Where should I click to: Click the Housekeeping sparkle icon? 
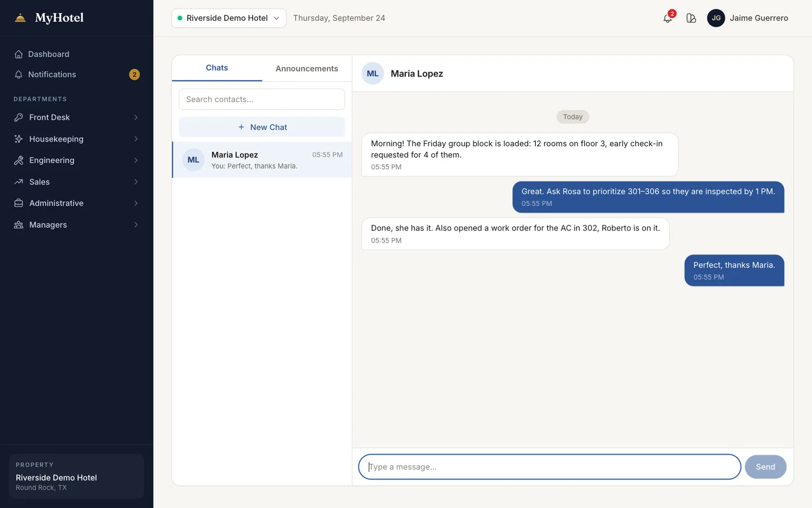pos(19,139)
